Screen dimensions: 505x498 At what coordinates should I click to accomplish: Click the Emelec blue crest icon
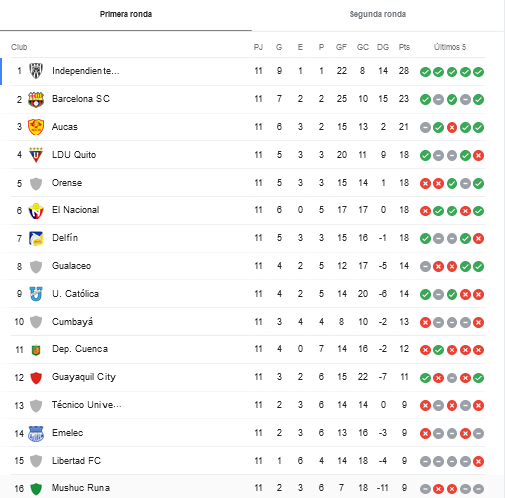[x=36, y=433]
